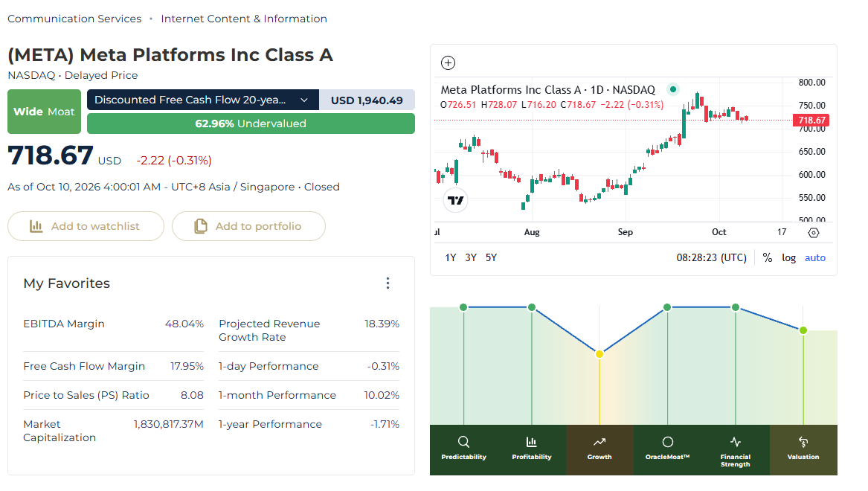
Task: Click the Valuation score point on graph
Action: point(803,330)
